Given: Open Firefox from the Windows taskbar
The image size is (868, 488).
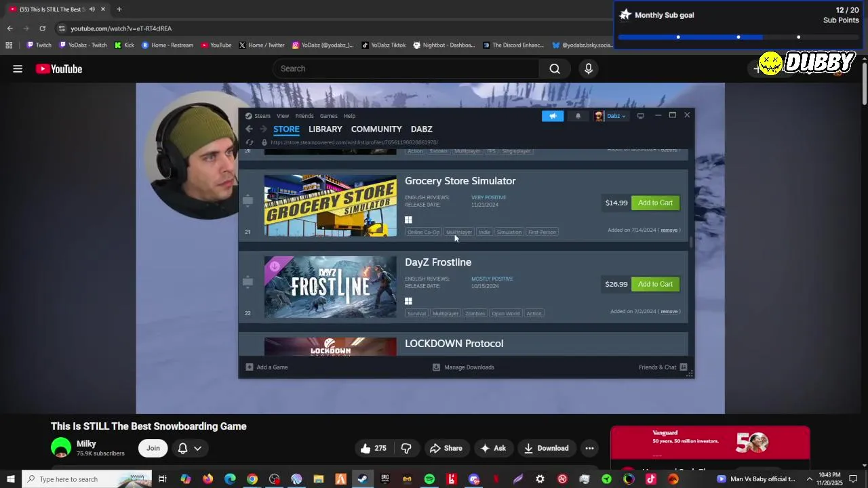Looking at the screenshot, I should [x=208, y=479].
